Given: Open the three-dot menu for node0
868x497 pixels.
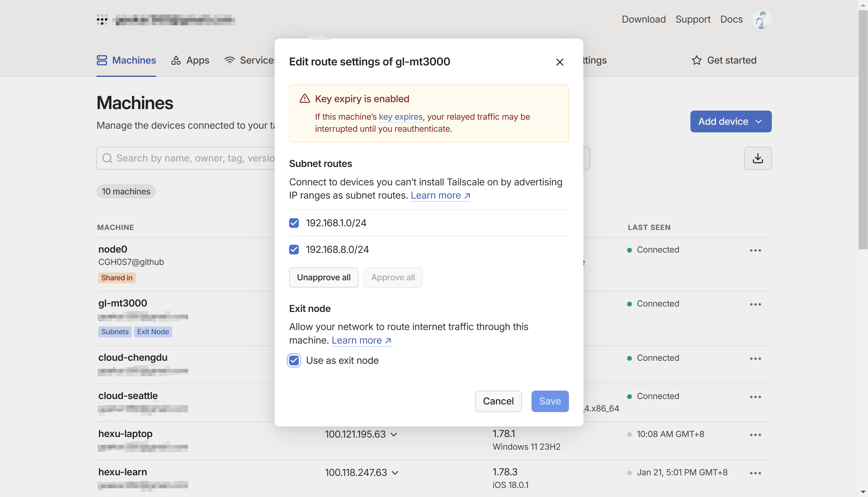Looking at the screenshot, I should [755, 250].
